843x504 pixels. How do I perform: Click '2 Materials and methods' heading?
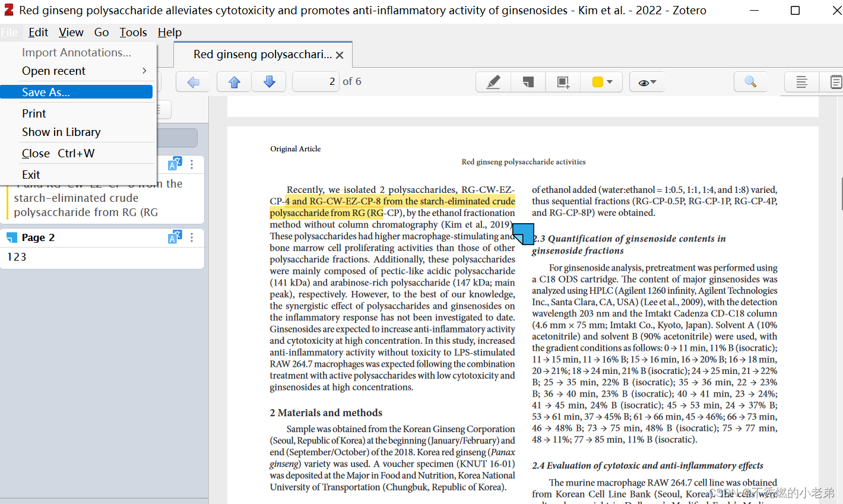pyautogui.click(x=326, y=413)
